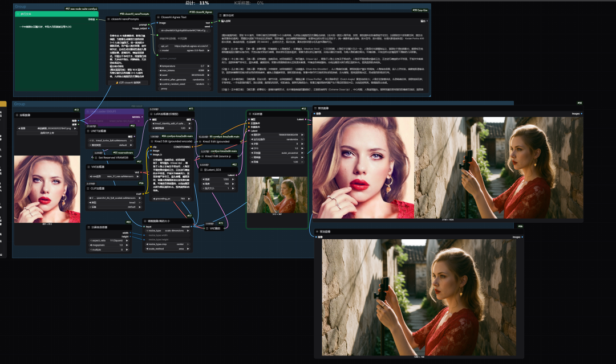Open control_after_generate randomize dropdown
The height and width of the screenshot is (364, 616).
pyautogui.click(x=184, y=79)
